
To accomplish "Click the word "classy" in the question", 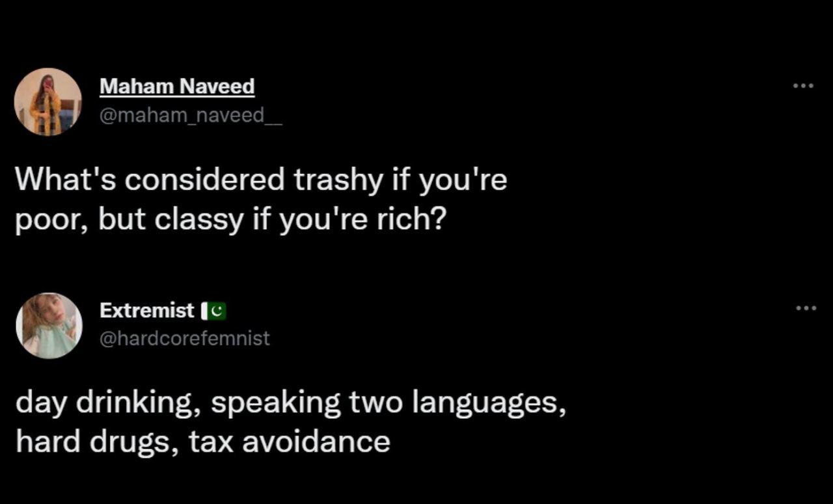I will pos(199,221).
